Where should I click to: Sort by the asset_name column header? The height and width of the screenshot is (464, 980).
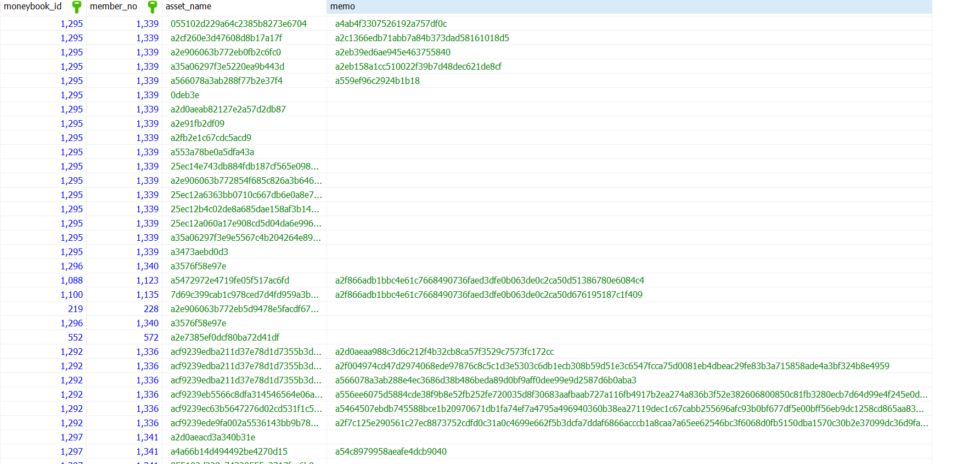point(188,7)
